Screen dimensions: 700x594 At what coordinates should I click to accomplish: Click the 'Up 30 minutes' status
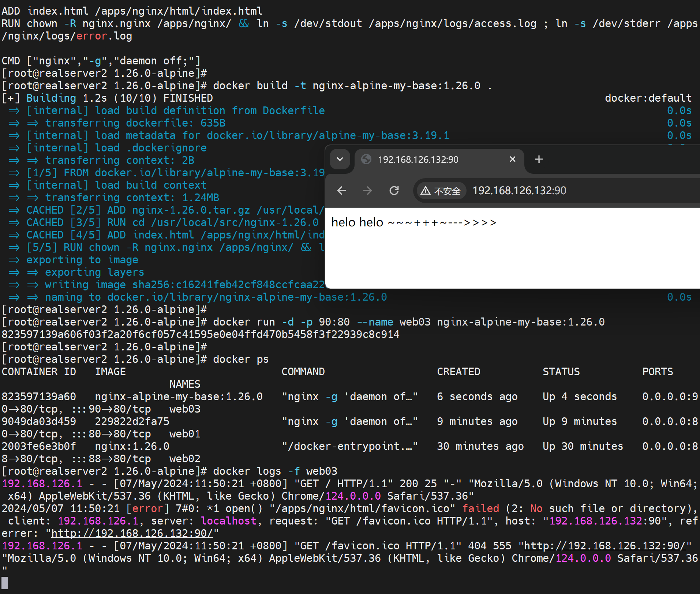(583, 446)
